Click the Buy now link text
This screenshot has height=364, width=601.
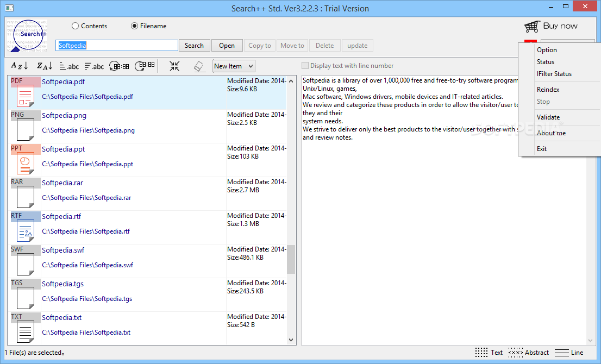tap(560, 26)
